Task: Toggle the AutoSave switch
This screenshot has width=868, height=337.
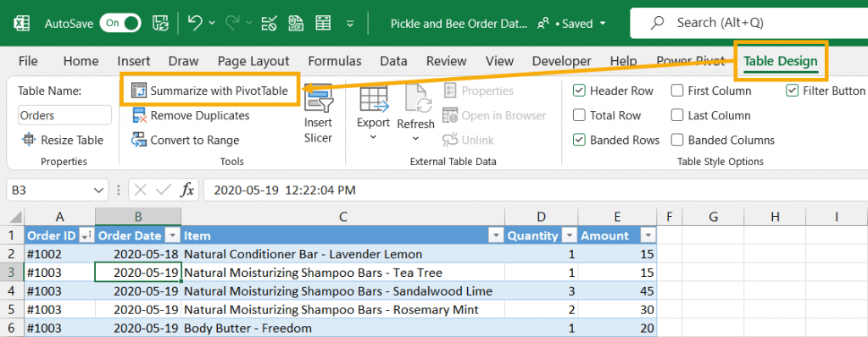Action: point(120,23)
